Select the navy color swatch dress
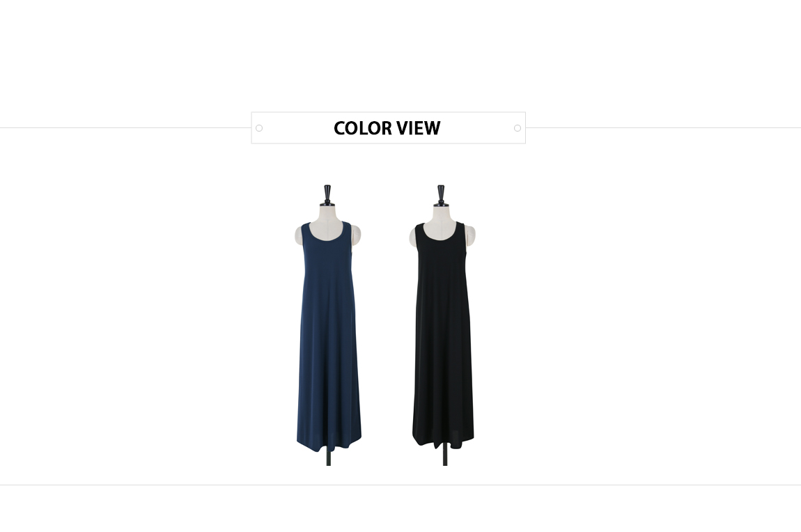The width and height of the screenshot is (801, 532). coord(329,326)
